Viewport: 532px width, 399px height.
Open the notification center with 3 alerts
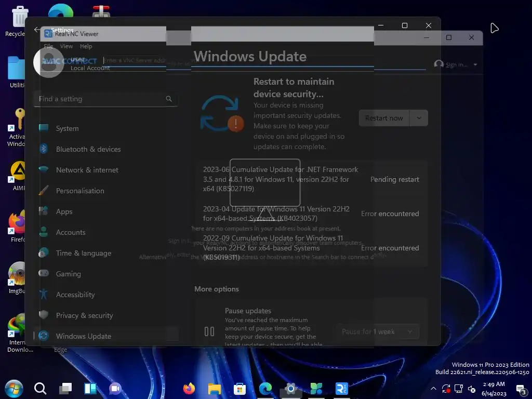click(521, 390)
